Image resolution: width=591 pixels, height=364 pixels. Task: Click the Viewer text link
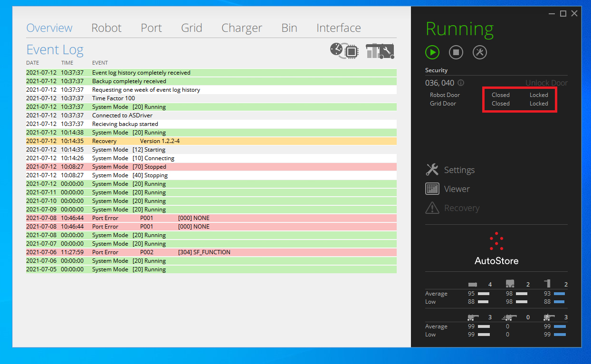457,189
